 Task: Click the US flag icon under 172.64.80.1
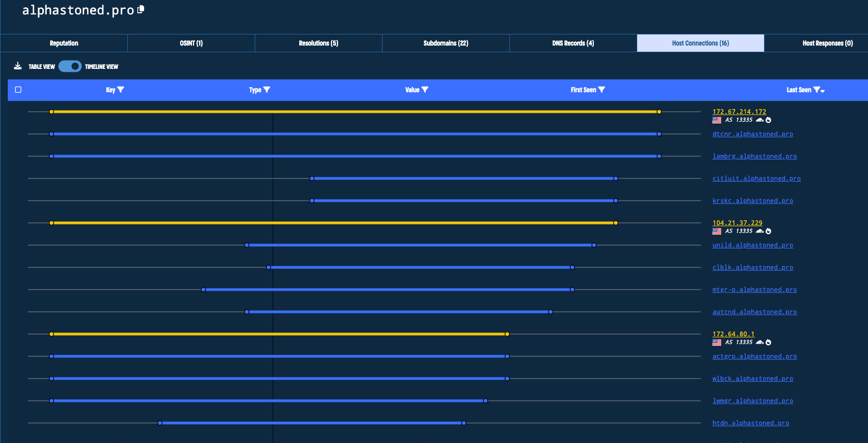pyautogui.click(x=717, y=342)
